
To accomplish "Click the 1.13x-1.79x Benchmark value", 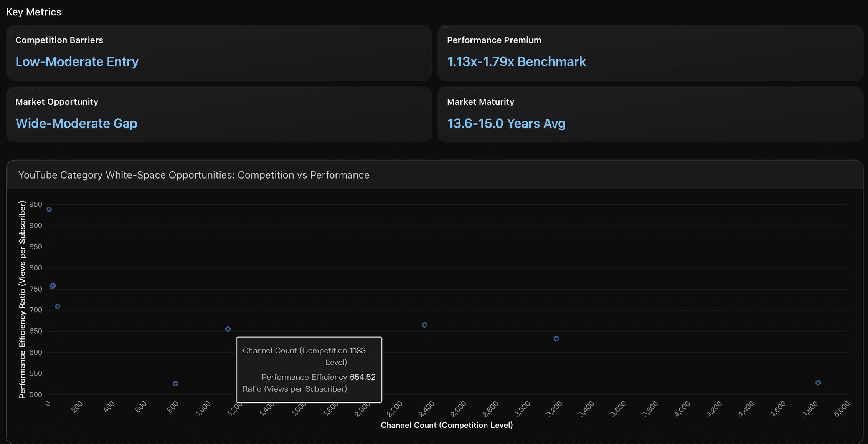I will coord(516,61).
